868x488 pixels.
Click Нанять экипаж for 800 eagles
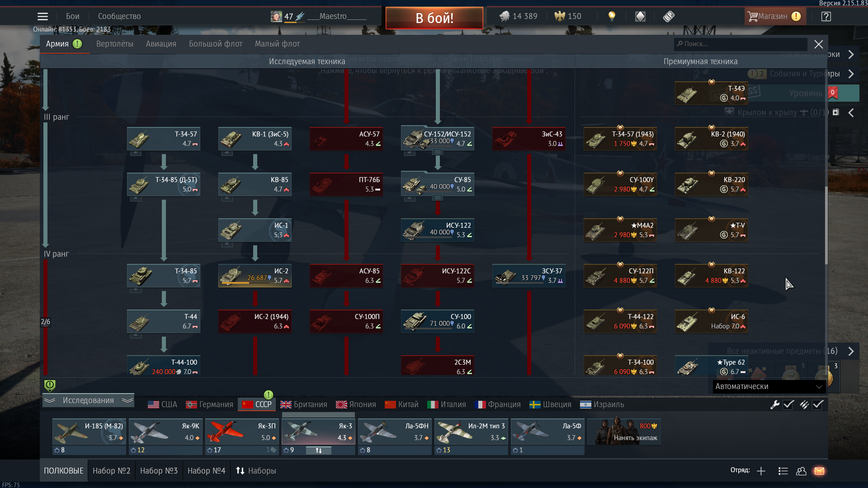pyautogui.click(x=624, y=432)
